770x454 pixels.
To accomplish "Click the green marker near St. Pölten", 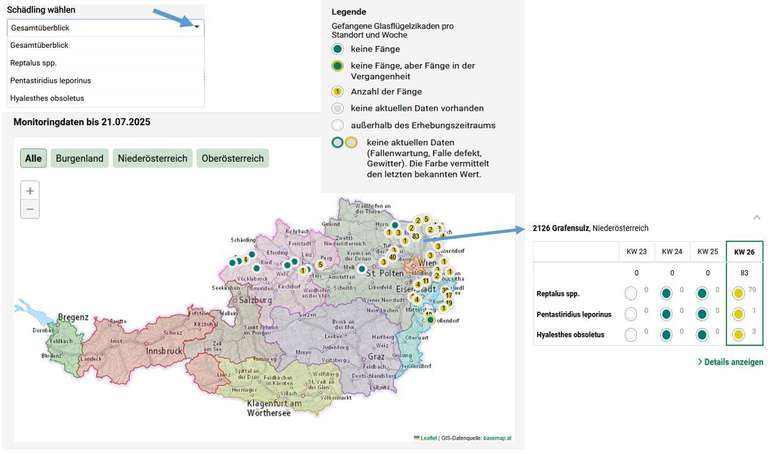I will 361,268.
